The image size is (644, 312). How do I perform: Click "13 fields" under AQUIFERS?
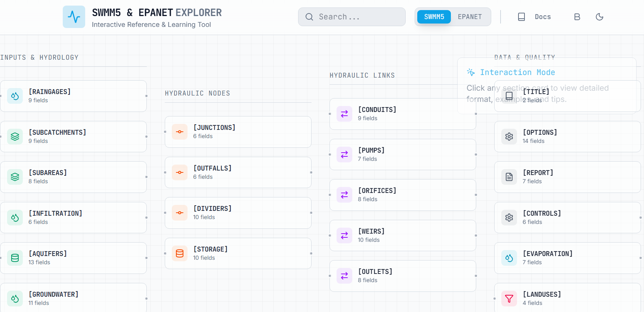39,262
